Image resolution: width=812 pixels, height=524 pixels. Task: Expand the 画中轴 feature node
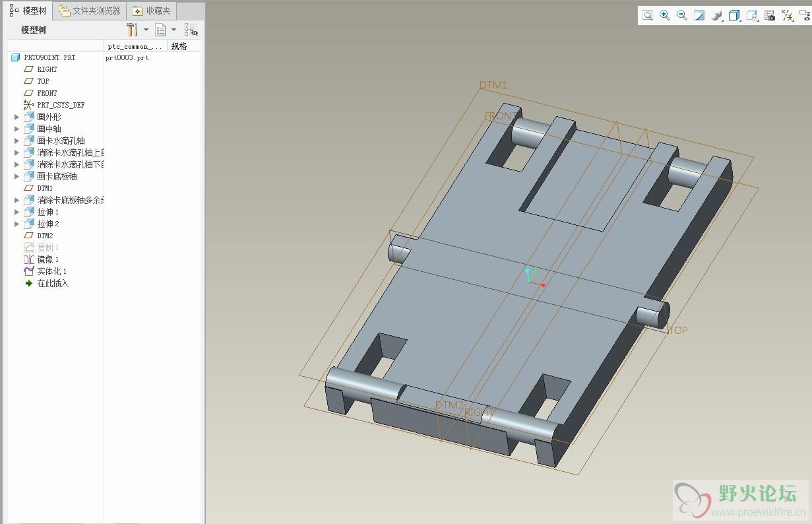(17, 129)
